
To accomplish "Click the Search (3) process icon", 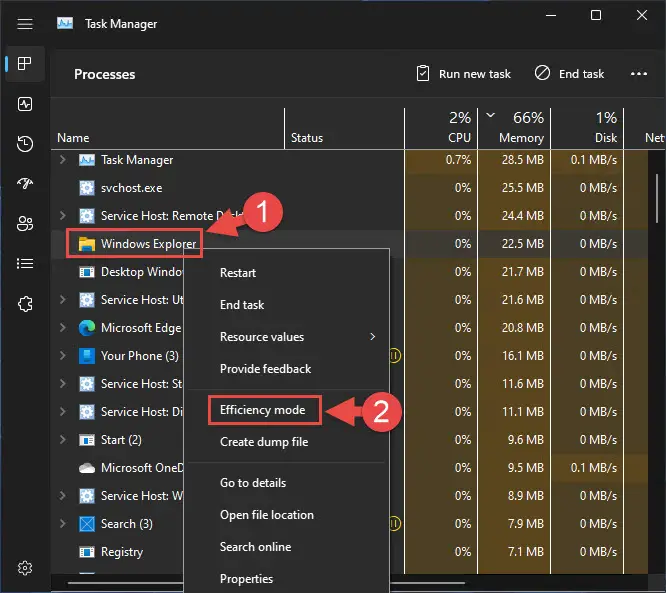I will point(87,524).
